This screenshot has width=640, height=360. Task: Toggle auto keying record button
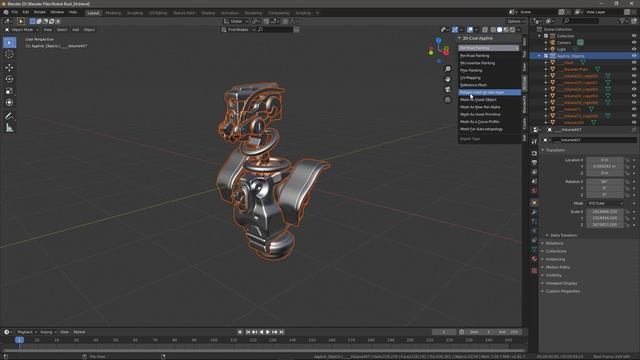(240, 332)
